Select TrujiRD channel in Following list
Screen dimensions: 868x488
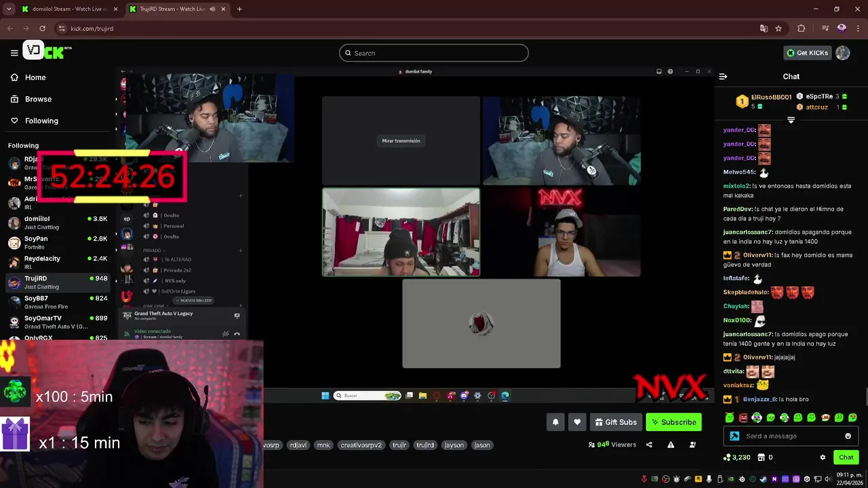point(58,283)
